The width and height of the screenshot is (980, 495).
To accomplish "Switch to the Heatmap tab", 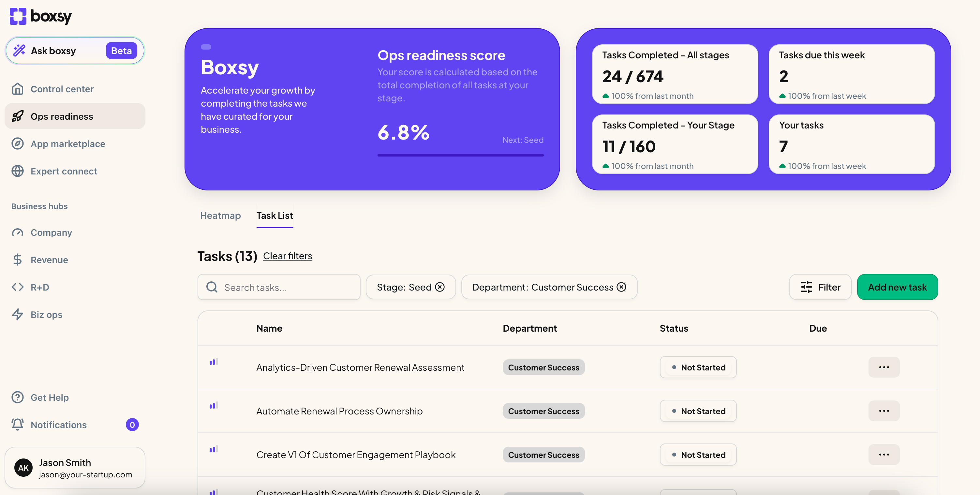I will (220, 216).
